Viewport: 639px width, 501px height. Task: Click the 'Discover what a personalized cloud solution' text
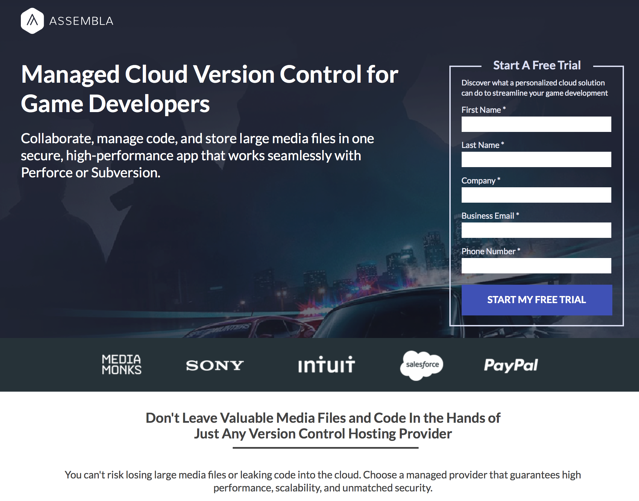(x=535, y=88)
